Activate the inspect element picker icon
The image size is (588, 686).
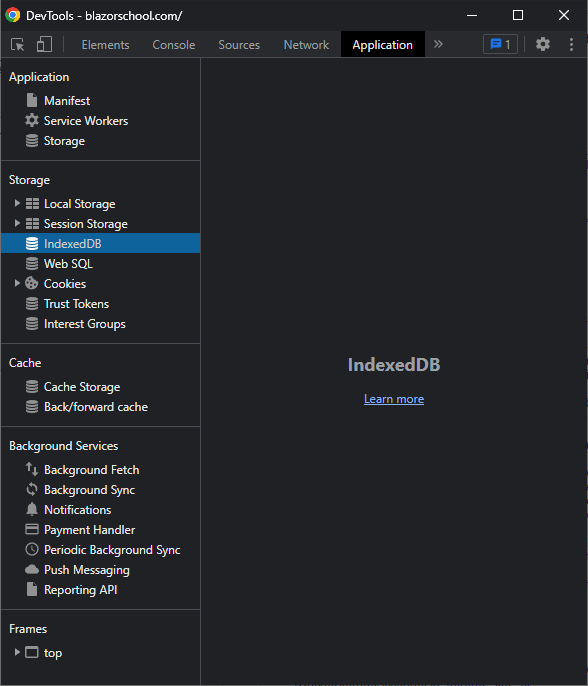point(18,45)
